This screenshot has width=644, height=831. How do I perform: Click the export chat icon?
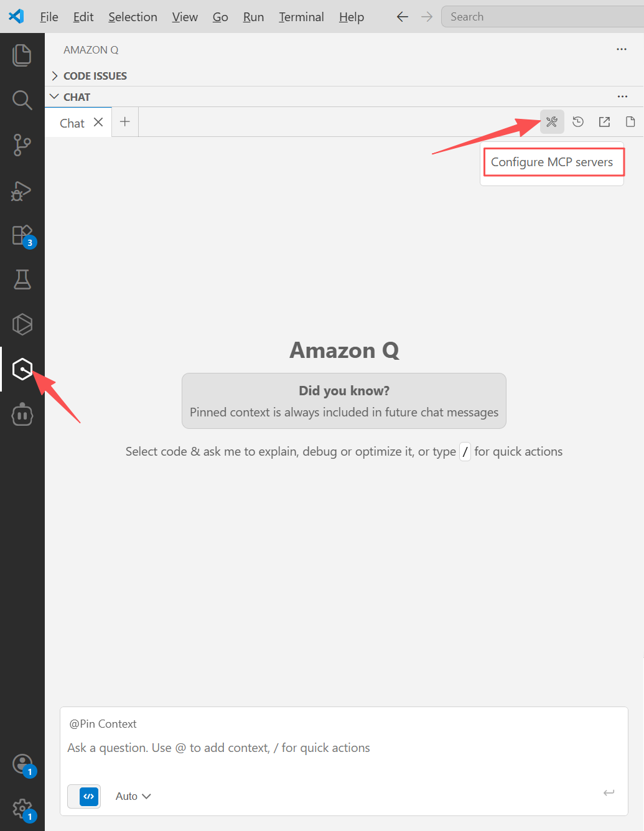click(x=604, y=122)
